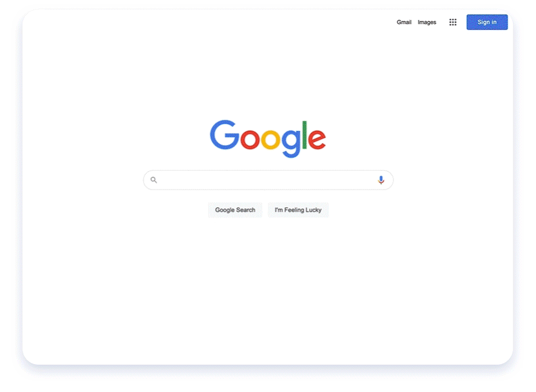Click the yellow letter o in logo
The image size is (536, 392).
point(270,140)
